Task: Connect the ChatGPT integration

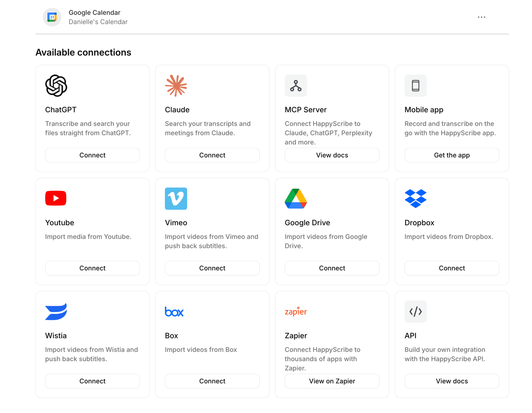Action: [x=92, y=155]
